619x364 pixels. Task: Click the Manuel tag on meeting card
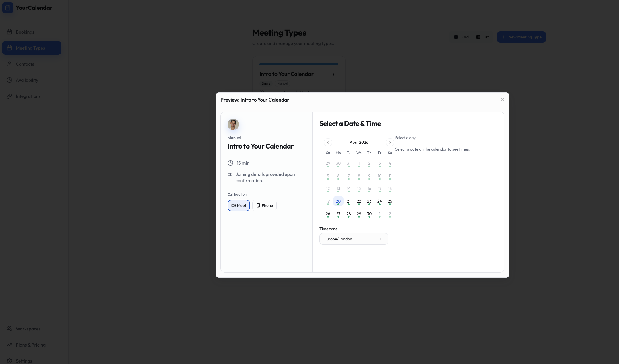click(282, 83)
